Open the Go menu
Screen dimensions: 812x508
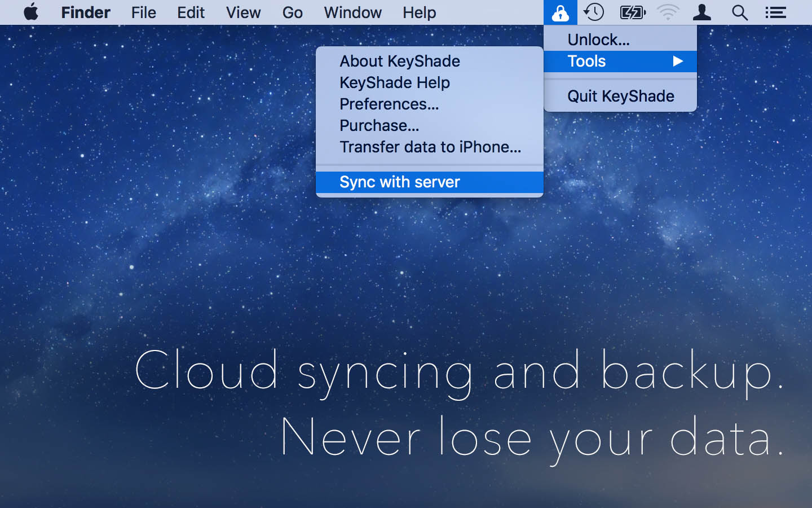[x=292, y=12]
